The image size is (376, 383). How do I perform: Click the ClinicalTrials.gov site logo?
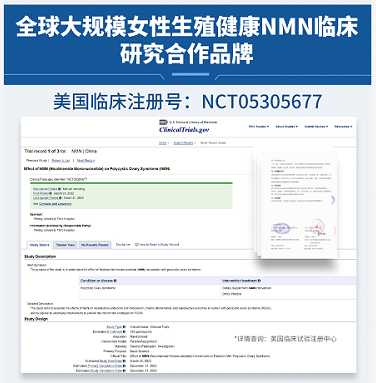184,130
